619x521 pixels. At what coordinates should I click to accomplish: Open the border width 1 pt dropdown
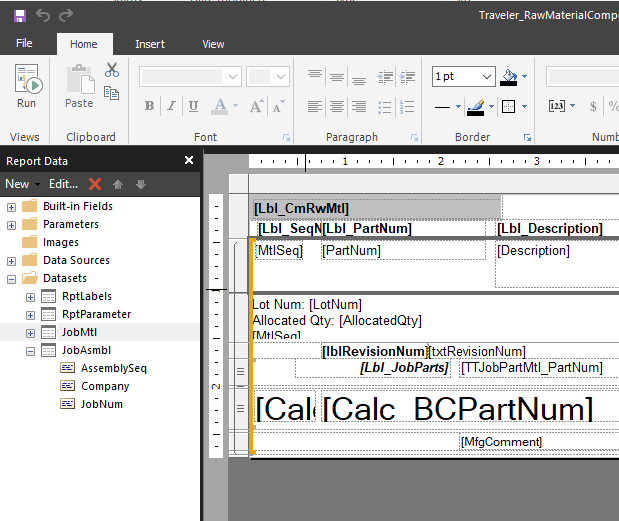pos(487,77)
